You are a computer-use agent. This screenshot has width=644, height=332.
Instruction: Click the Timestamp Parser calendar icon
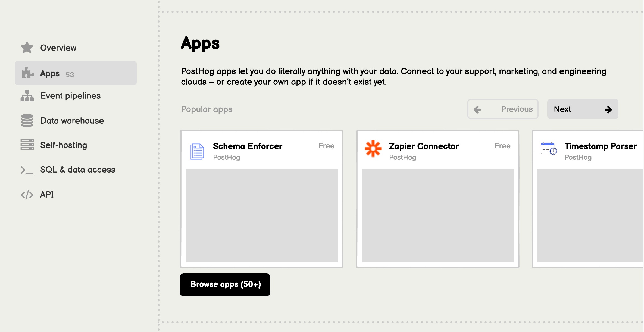point(549,148)
